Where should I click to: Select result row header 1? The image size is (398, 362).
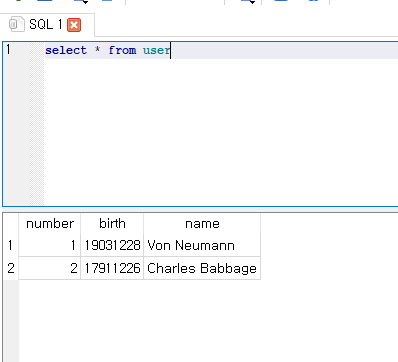point(11,246)
